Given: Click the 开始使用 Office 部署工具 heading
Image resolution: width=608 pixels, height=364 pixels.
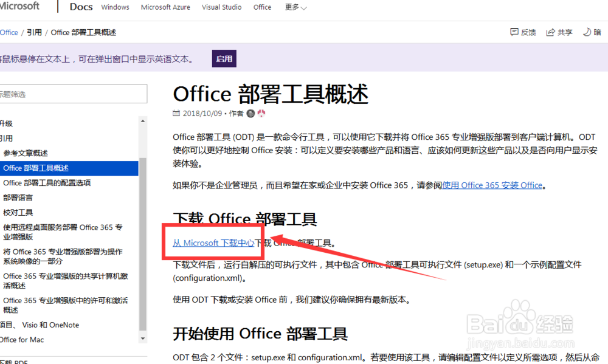Looking at the screenshot, I should pos(260,334).
